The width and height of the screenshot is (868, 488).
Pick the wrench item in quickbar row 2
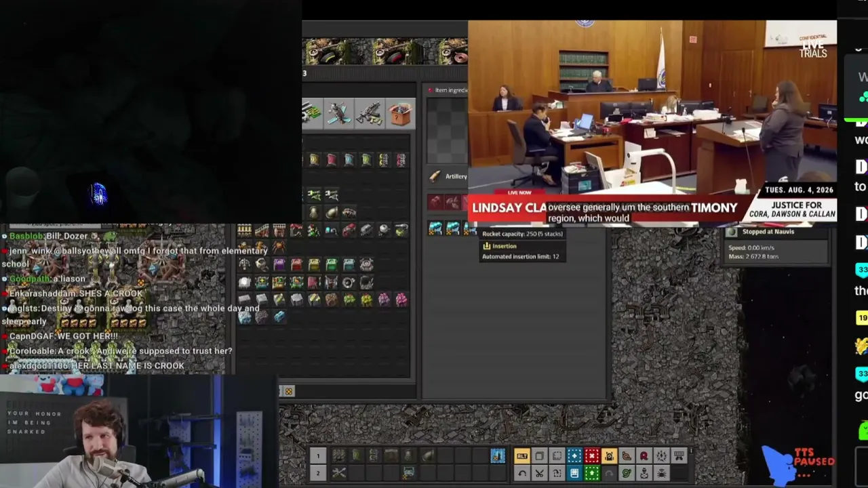tap(338, 473)
